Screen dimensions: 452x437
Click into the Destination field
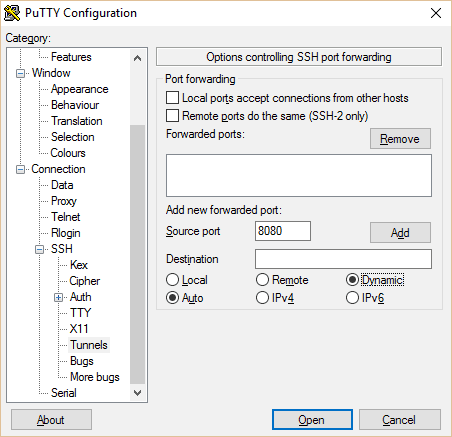pyautogui.click(x=343, y=259)
